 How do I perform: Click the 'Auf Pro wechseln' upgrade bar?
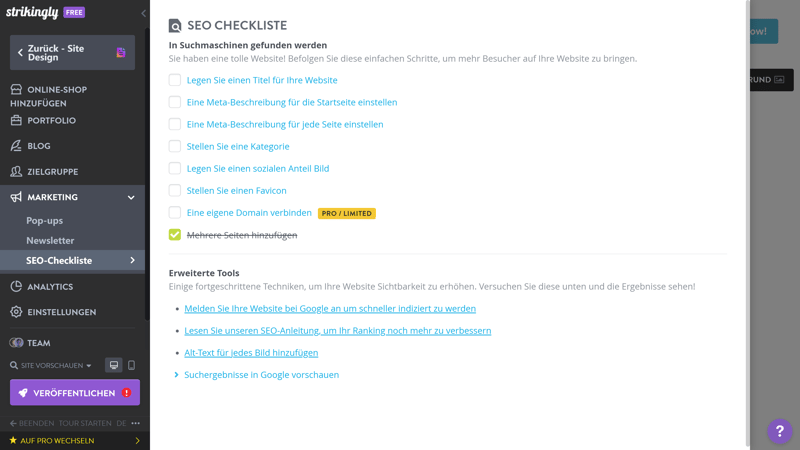click(x=72, y=440)
